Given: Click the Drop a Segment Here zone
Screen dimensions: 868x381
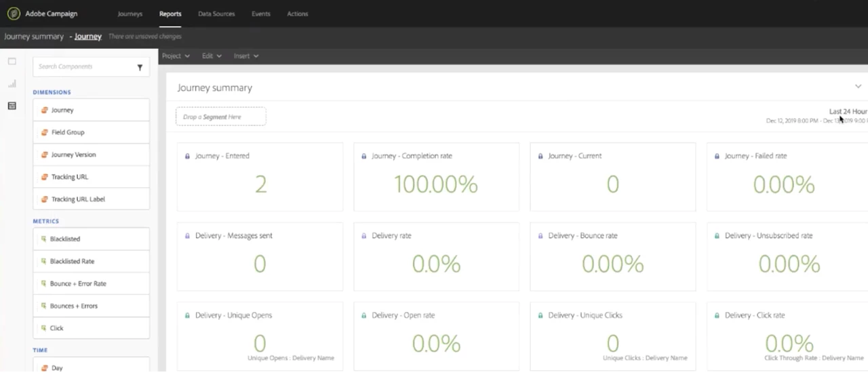Looking at the screenshot, I should coord(221,117).
